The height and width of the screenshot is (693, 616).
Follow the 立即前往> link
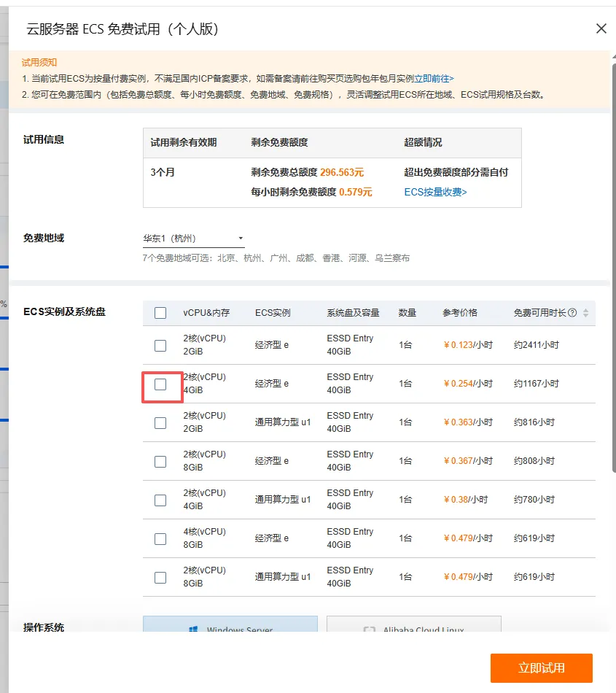pos(434,79)
